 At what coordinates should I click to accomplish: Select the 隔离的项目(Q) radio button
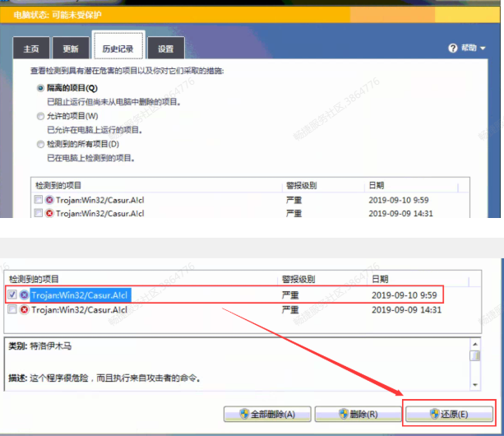(40, 89)
